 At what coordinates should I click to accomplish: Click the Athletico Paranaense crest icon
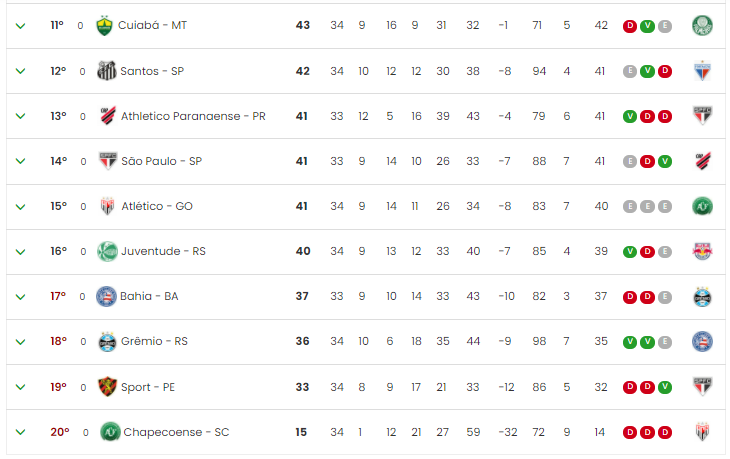[108, 116]
